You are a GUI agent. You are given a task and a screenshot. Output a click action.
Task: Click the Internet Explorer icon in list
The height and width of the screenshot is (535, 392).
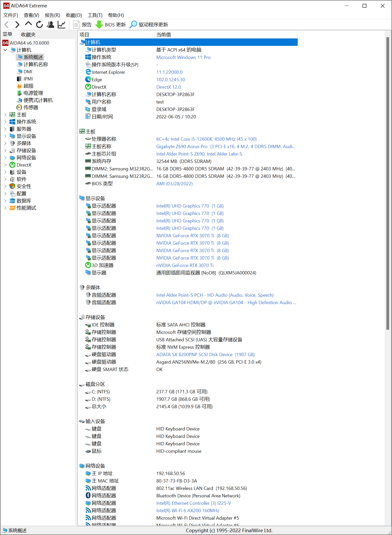tap(88, 72)
